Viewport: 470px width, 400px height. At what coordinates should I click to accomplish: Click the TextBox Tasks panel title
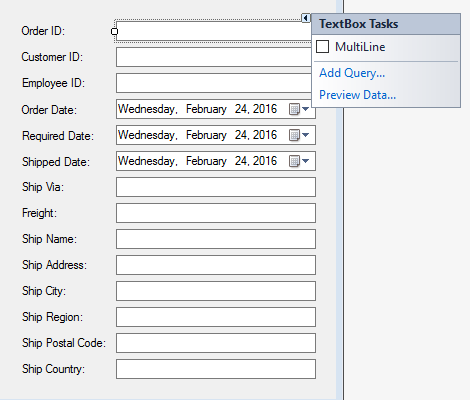[x=359, y=24]
